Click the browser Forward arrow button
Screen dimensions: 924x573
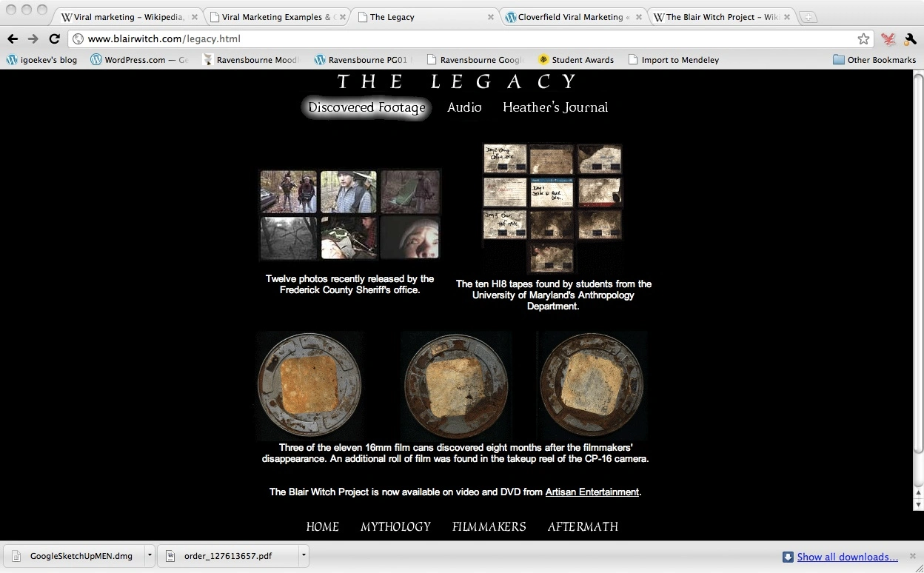pyautogui.click(x=33, y=39)
